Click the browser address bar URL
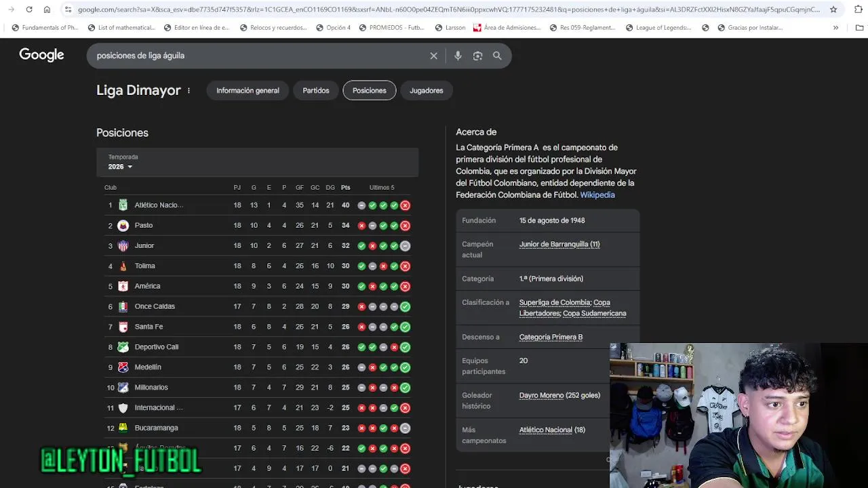 pos(448,9)
